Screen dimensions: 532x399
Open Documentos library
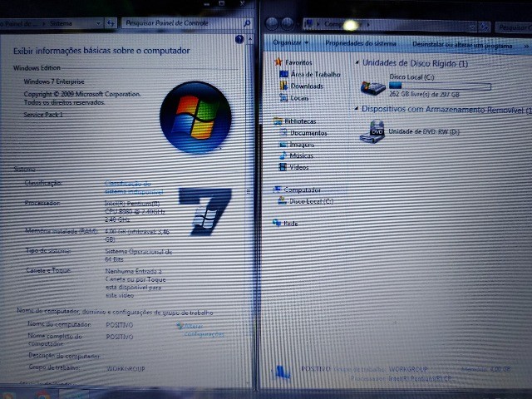(x=303, y=133)
